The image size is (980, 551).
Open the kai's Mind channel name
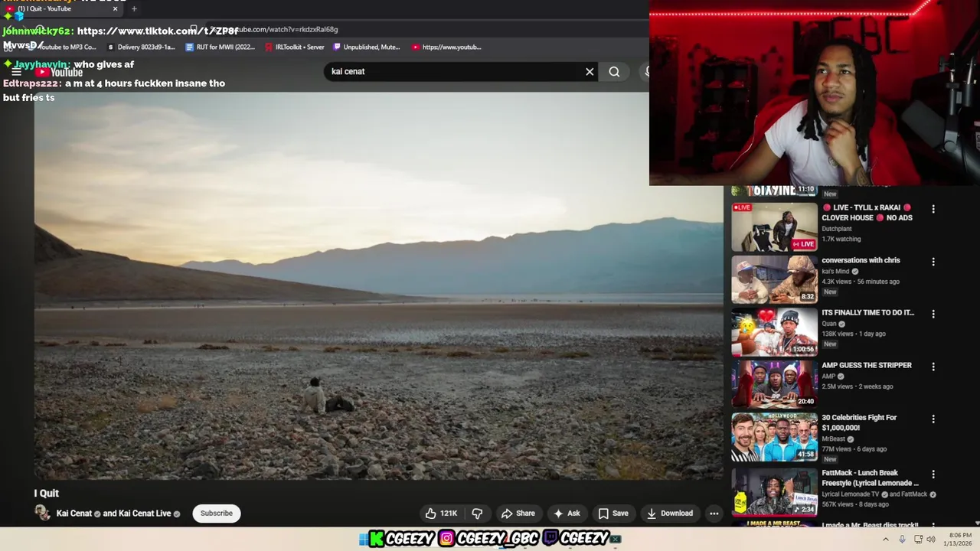pos(836,272)
